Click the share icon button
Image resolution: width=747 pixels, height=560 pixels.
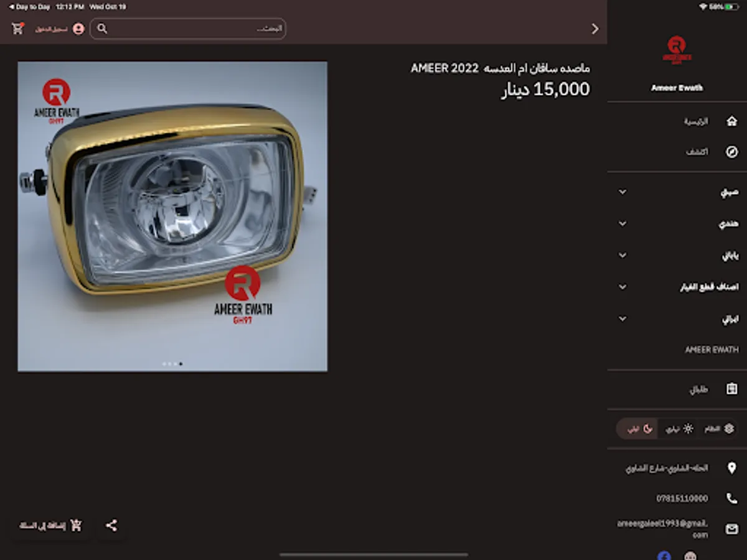click(111, 526)
